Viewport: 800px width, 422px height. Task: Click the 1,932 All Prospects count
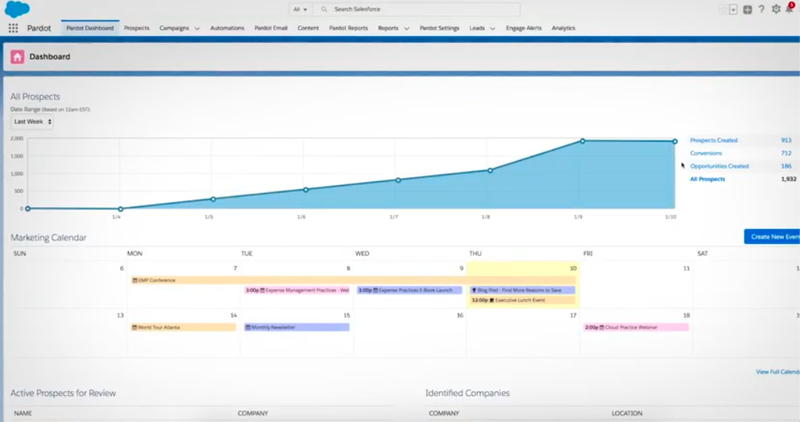coord(788,179)
